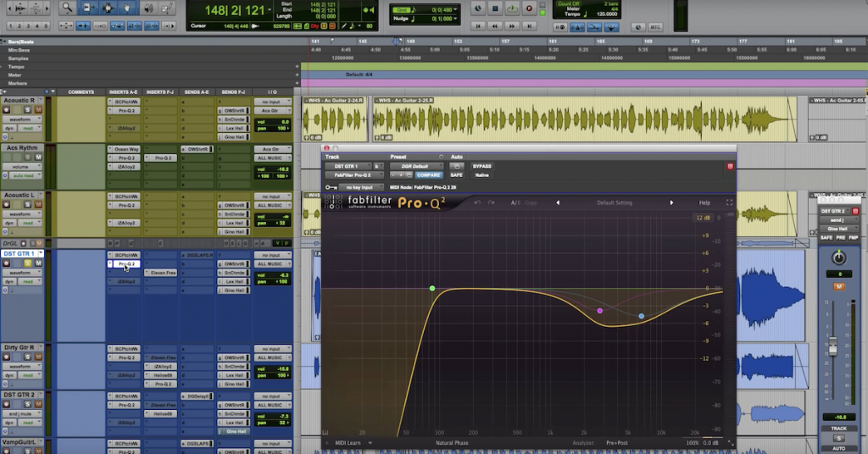Viewport: 868px width, 454px height.
Task: Solo the DST GTR 1 track
Action: 27,263
